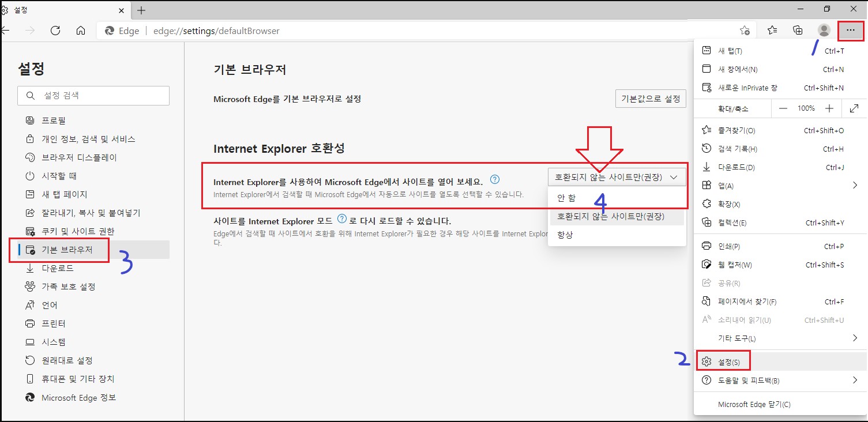Viewport: 868px width, 422px height.
Task: Open 프린터 settings section
Action: tap(93, 323)
